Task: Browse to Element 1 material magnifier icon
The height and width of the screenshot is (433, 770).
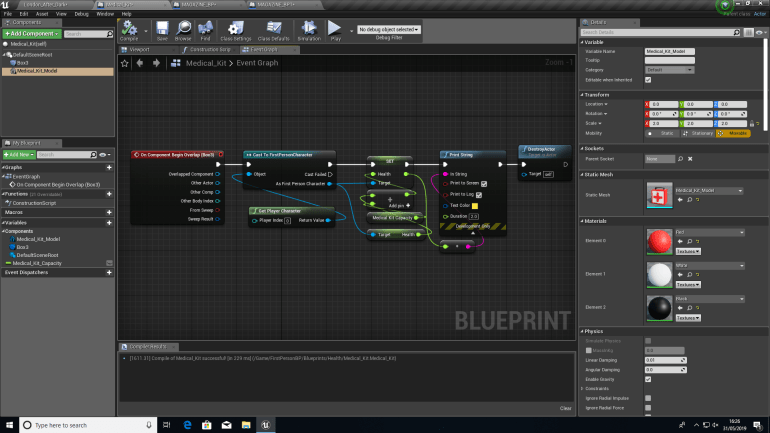Action: point(689,275)
